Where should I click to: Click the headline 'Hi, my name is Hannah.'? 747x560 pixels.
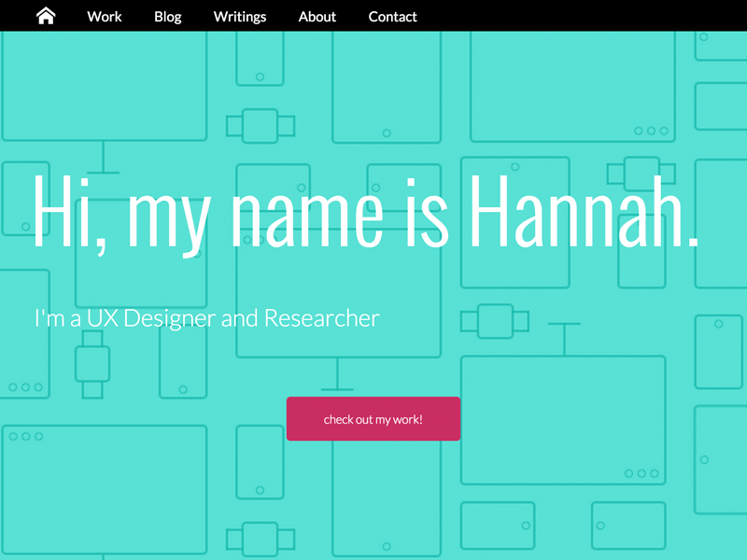[x=364, y=213]
